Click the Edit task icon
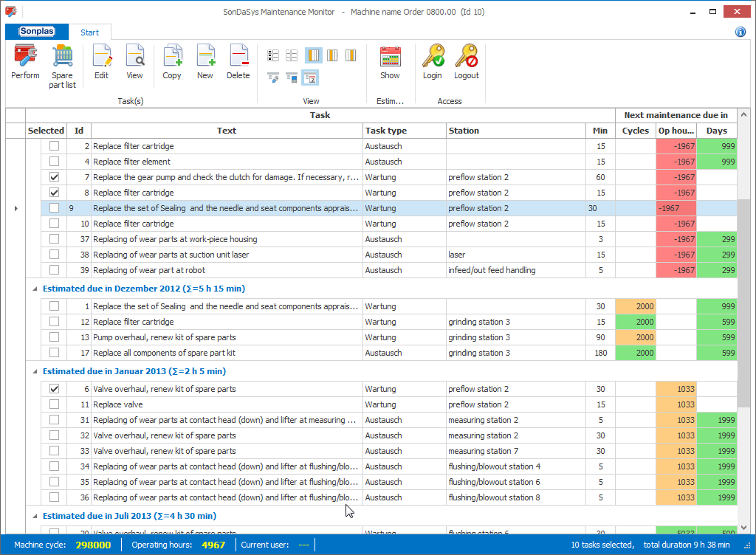 pyautogui.click(x=101, y=62)
